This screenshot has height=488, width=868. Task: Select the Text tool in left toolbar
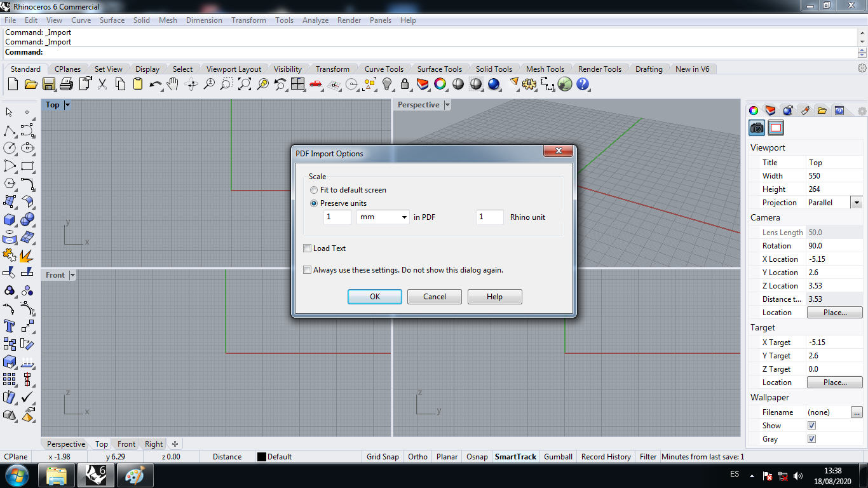[x=10, y=326]
